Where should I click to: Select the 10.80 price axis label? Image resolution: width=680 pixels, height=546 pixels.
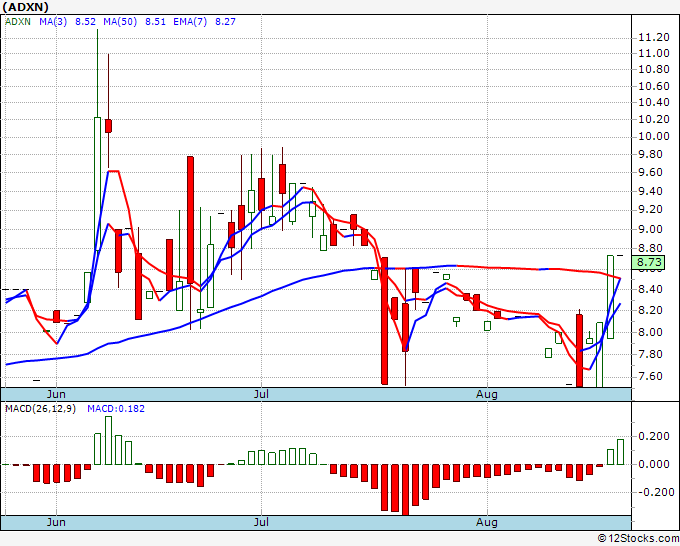click(x=654, y=69)
